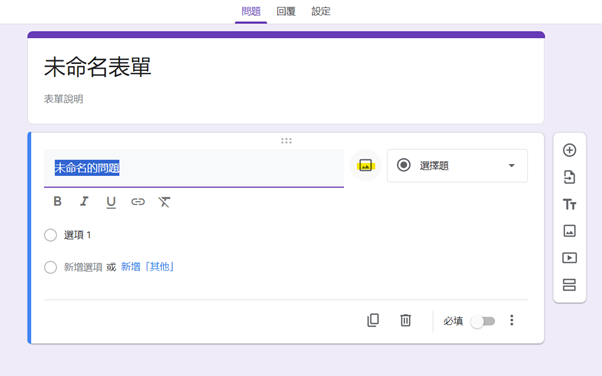The width and height of the screenshot is (602, 376).
Task: Delete question using trash icon
Action: click(405, 320)
